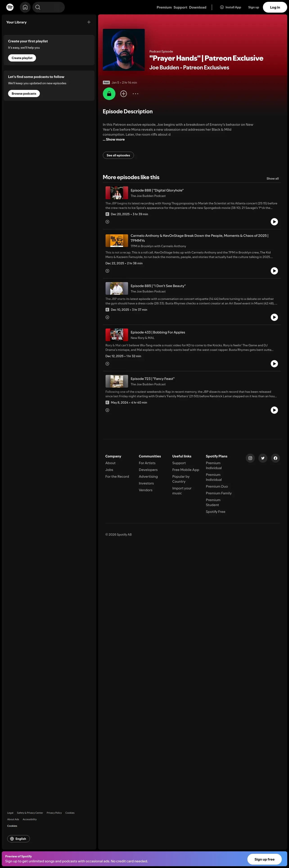
Task: Click the Prayer Hands episode cover art
Action: (x=124, y=50)
